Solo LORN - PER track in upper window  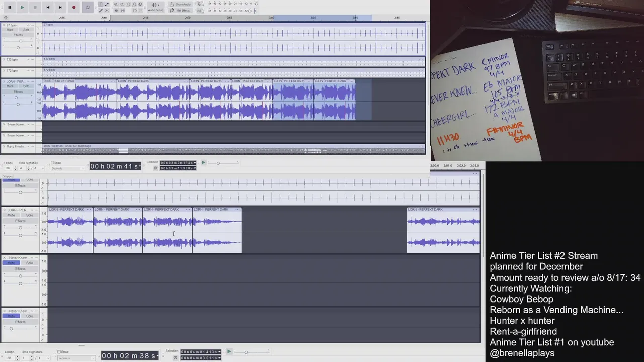click(26, 86)
